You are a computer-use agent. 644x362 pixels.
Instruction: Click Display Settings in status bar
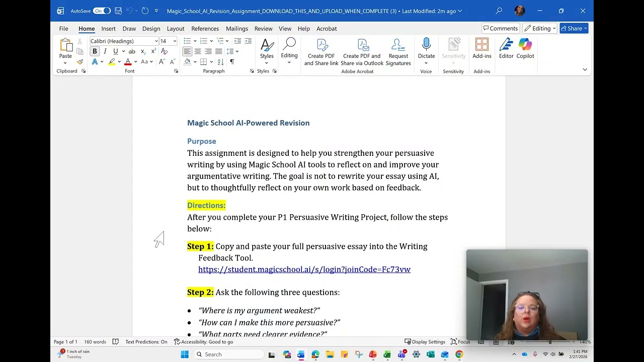coord(425,342)
